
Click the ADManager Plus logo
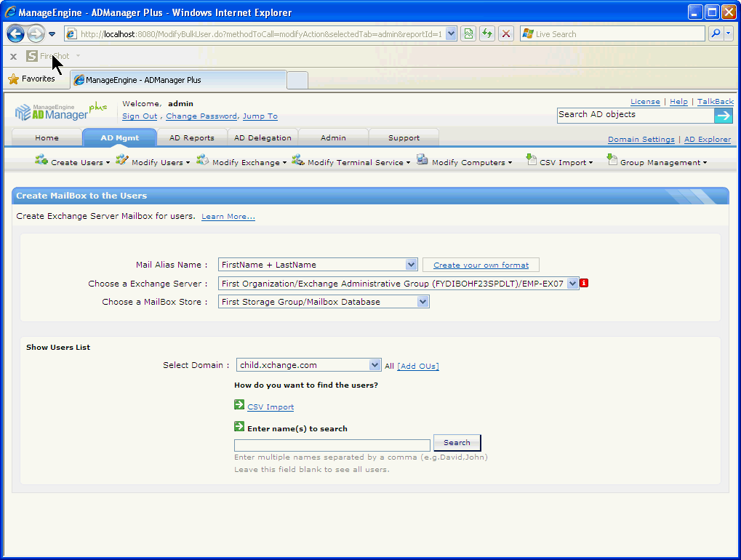pos(60,111)
